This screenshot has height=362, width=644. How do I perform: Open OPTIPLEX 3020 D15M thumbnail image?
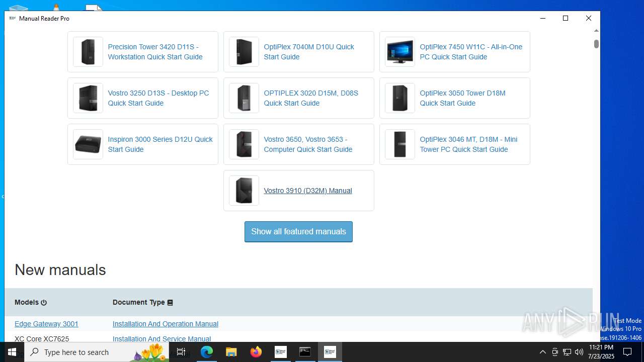pos(244,98)
